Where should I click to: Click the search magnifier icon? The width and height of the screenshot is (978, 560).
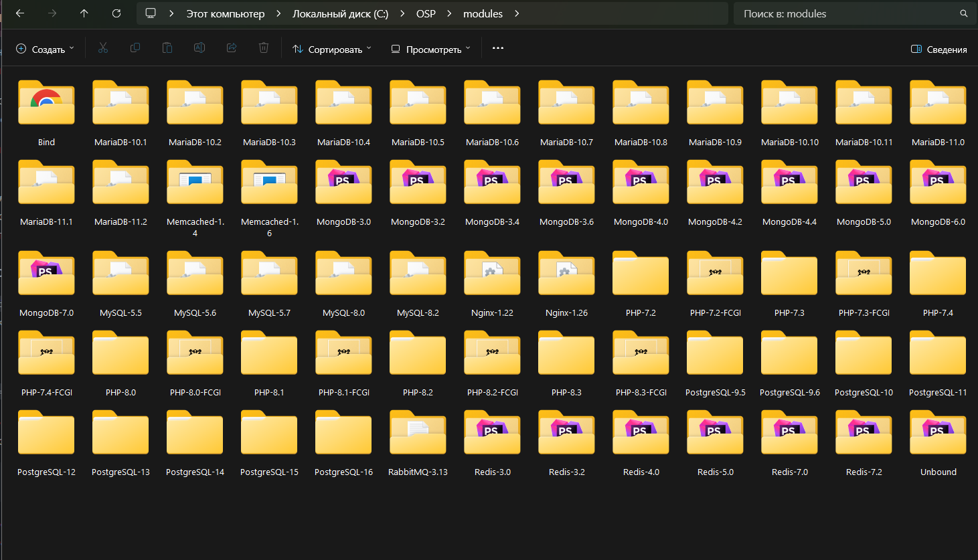point(964,13)
